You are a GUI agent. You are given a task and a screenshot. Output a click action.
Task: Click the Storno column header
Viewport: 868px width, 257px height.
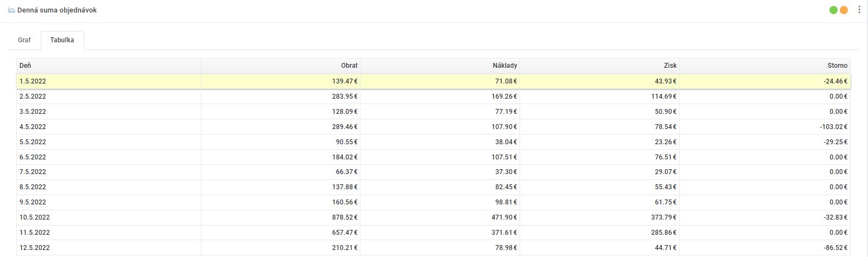click(838, 66)
